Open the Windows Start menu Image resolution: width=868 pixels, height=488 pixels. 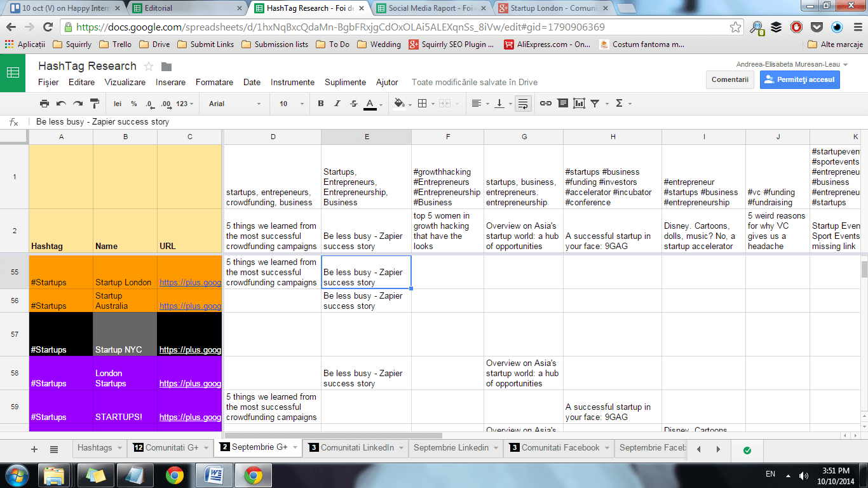(16, 475)
